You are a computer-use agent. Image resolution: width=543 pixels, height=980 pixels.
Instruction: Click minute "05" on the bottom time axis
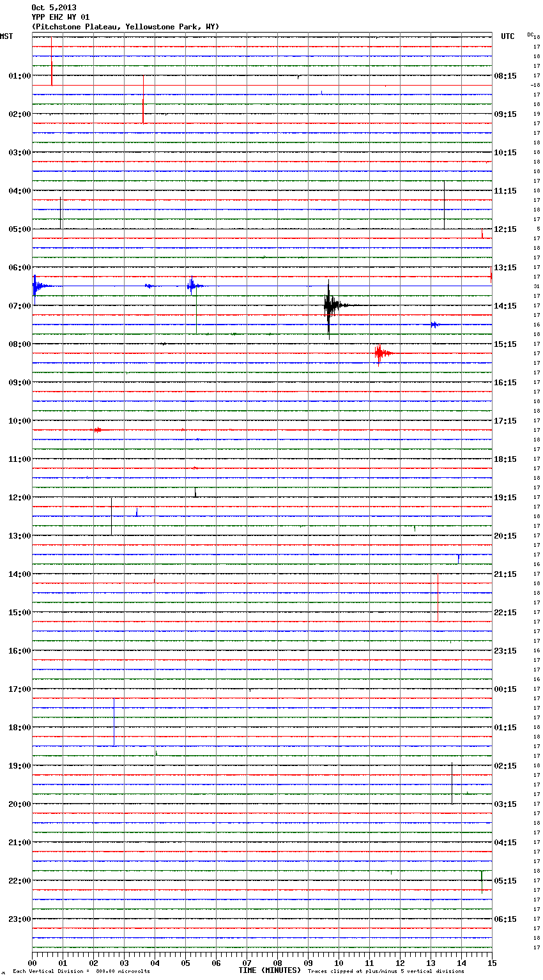coord(185,963)
